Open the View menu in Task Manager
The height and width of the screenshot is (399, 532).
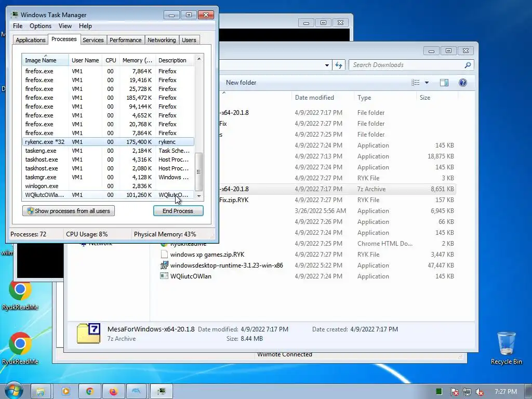click(65, 26)
